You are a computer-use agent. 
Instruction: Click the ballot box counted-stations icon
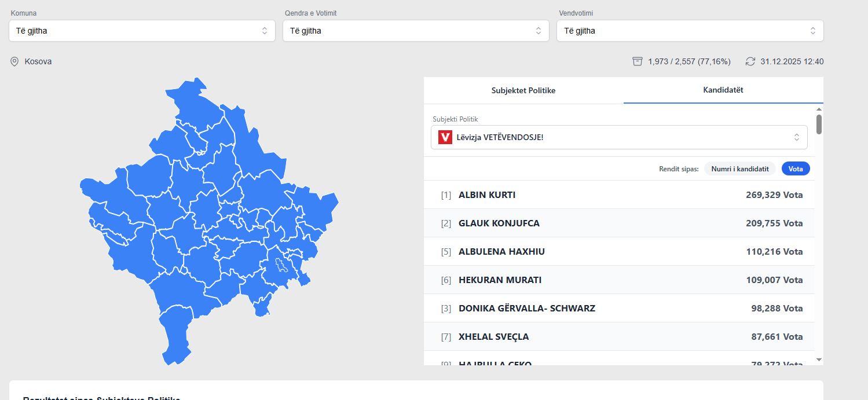tap(638, 61)
